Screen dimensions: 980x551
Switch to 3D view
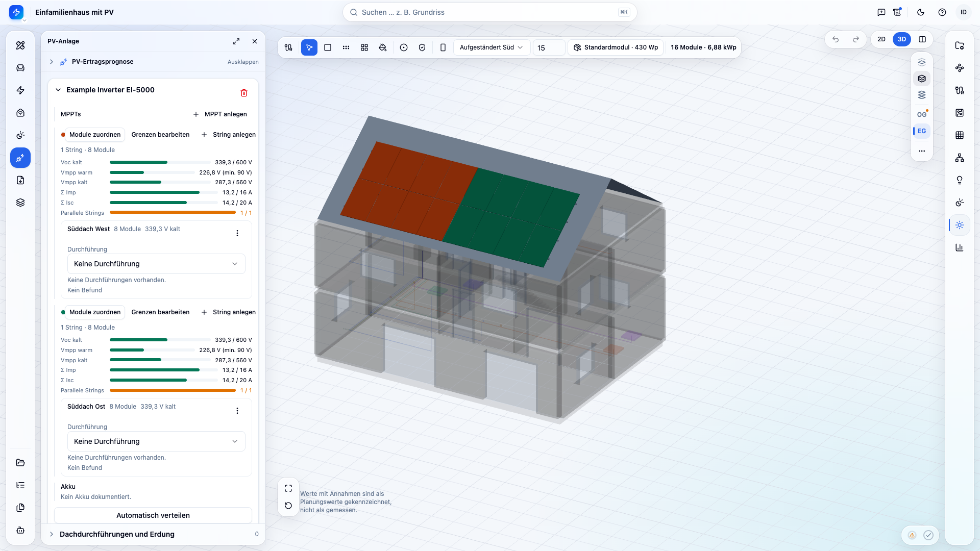click(902, 39)
